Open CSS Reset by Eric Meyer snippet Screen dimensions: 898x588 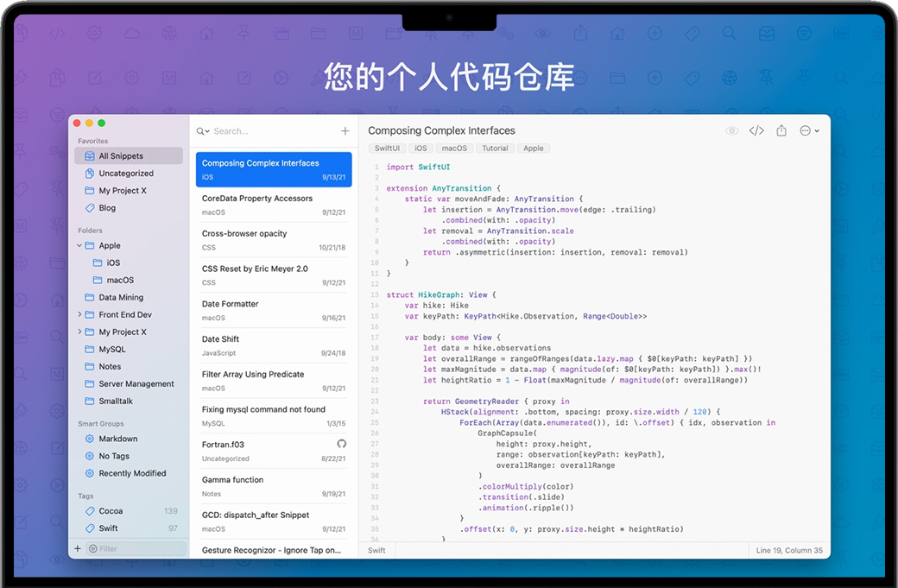[274, 275]
